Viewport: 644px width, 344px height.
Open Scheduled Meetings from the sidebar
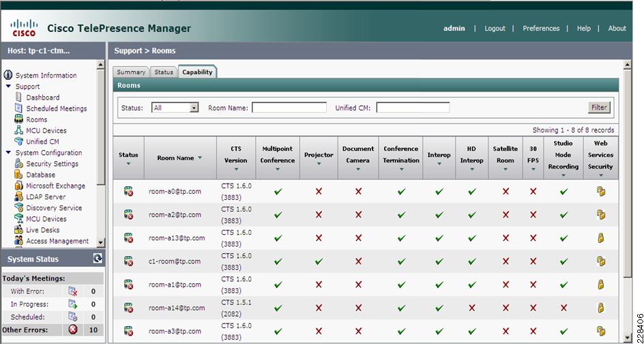click(56, 109)
